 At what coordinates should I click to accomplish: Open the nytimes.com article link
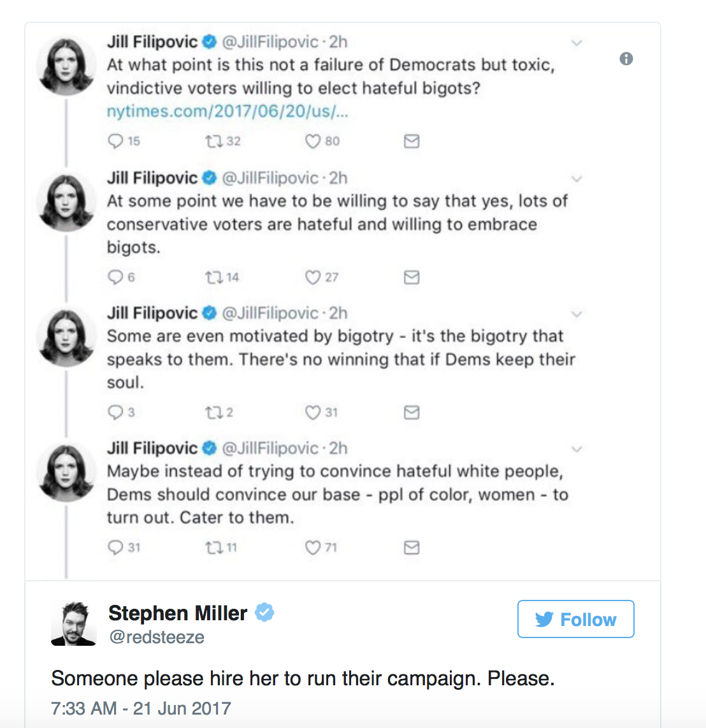pyautogui.click(x=227, y=112)
